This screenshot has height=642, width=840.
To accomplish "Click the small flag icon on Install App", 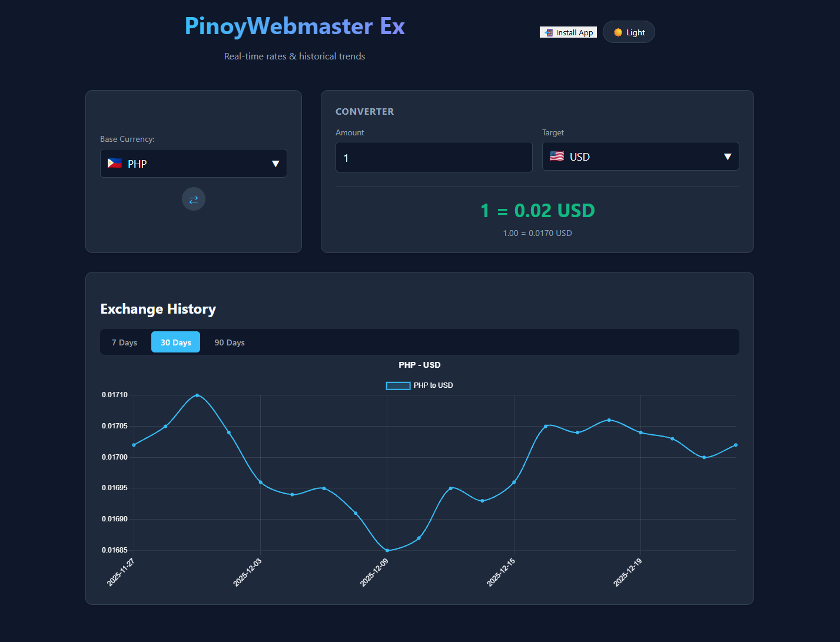I will (548, 32).
